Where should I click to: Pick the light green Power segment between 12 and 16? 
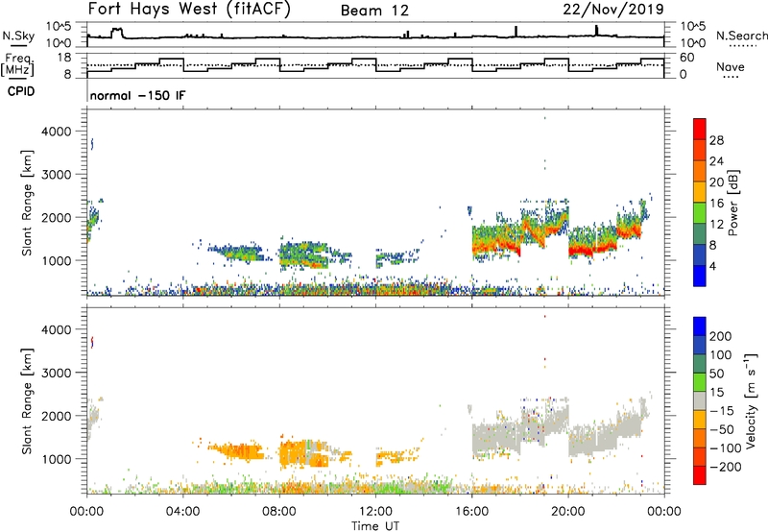700,213
